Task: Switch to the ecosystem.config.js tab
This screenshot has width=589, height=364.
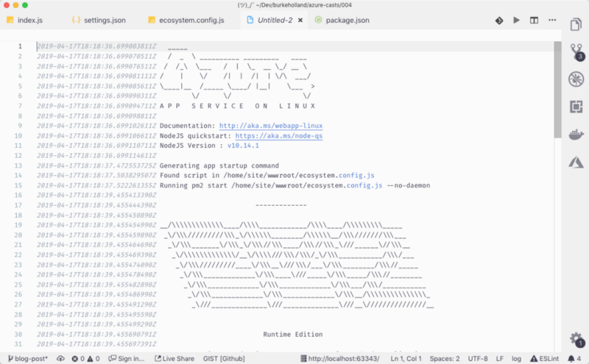Action: pyautogui.click(x=186, y=21)
